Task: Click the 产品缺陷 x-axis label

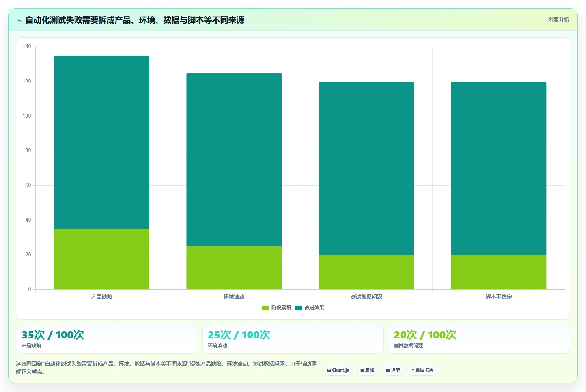Action: (102, 297)
